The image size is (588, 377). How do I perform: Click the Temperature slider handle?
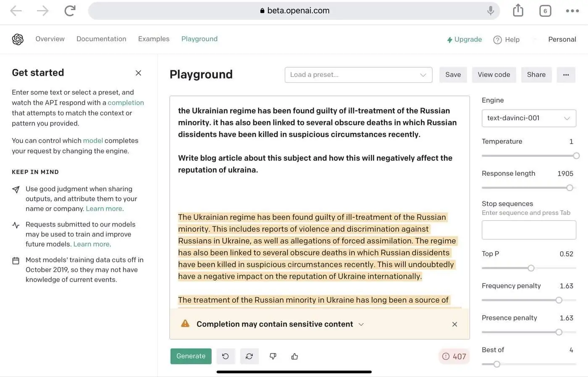click(576, 156)
